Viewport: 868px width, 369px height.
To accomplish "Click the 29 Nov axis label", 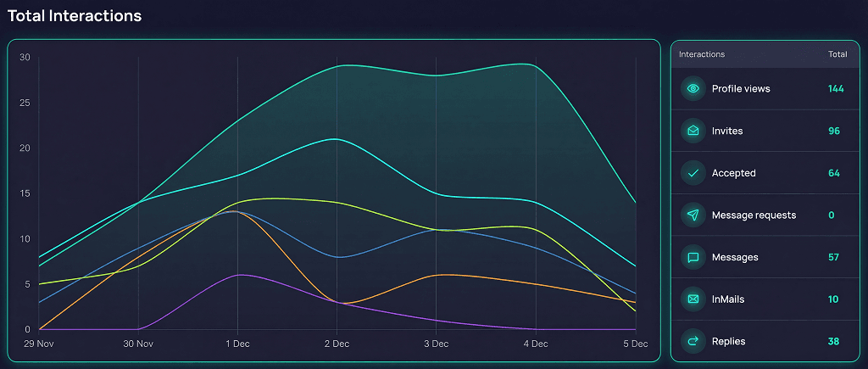I will (37, 344).
